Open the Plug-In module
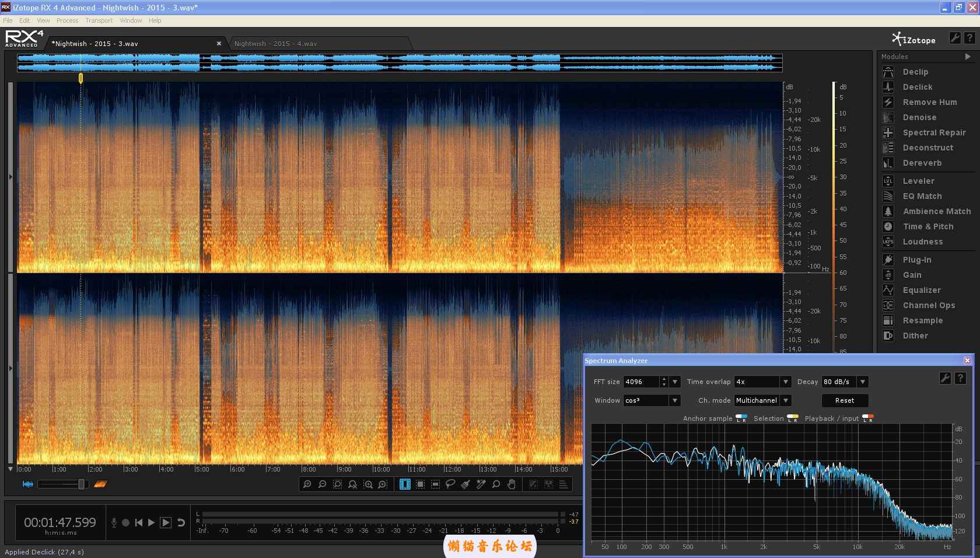 916,260
